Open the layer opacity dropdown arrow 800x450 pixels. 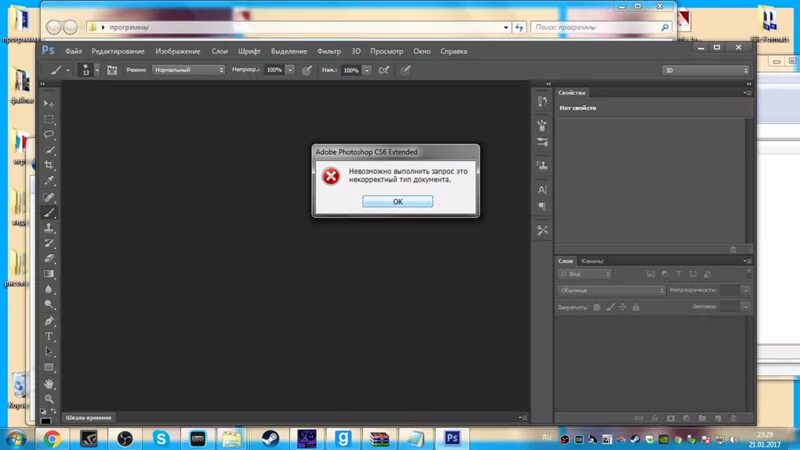(746, 290)
